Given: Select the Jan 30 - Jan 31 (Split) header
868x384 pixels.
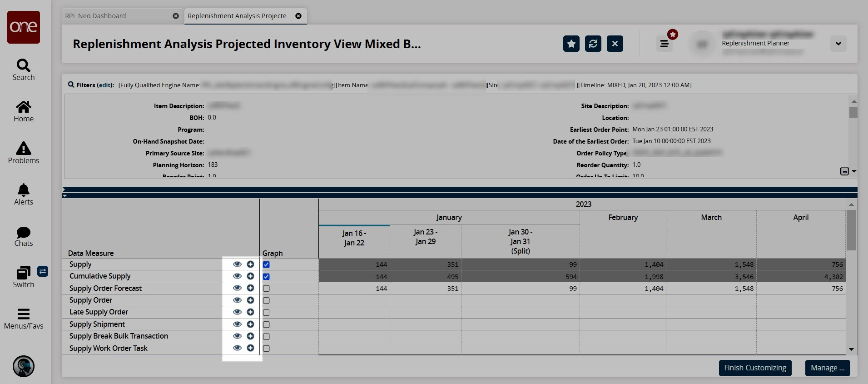Looking at the screenshot, I should 521,241.
